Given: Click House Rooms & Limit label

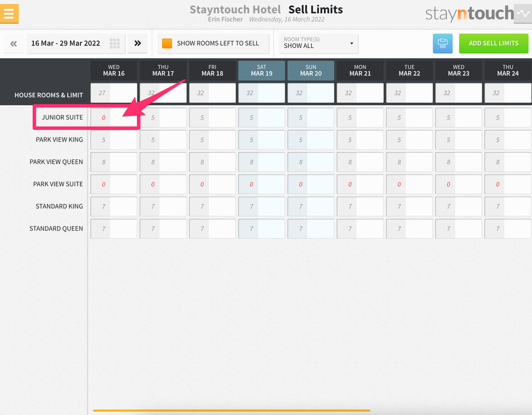Looking at the screenshot, I should [x=49, y=95].
